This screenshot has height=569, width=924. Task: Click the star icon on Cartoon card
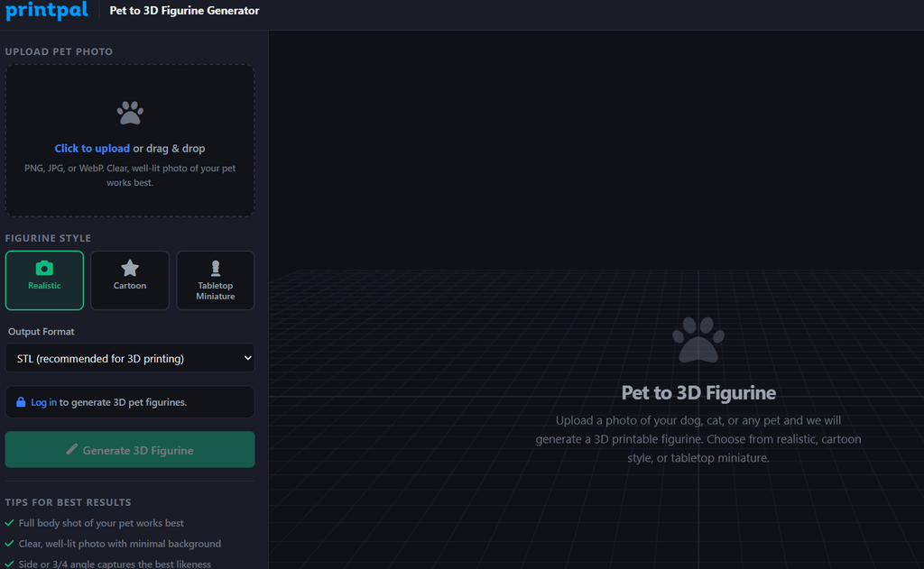130,268
